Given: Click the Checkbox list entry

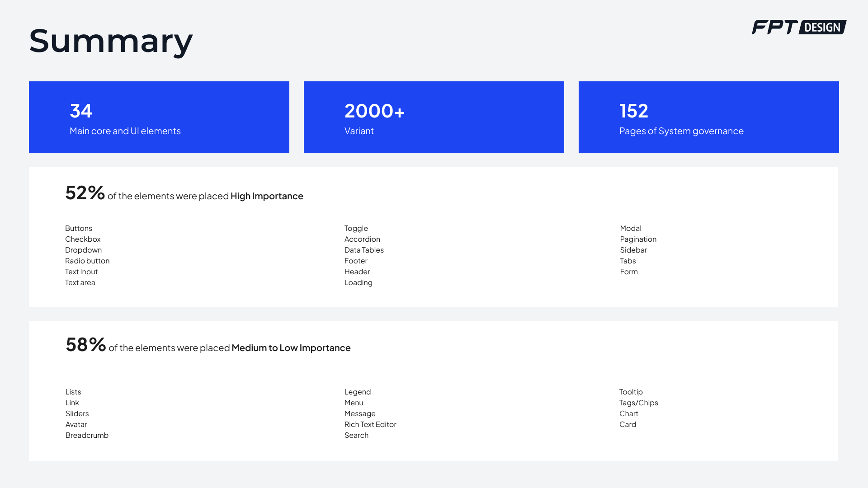Looking at the screenshot, I should tap(83, 239).
